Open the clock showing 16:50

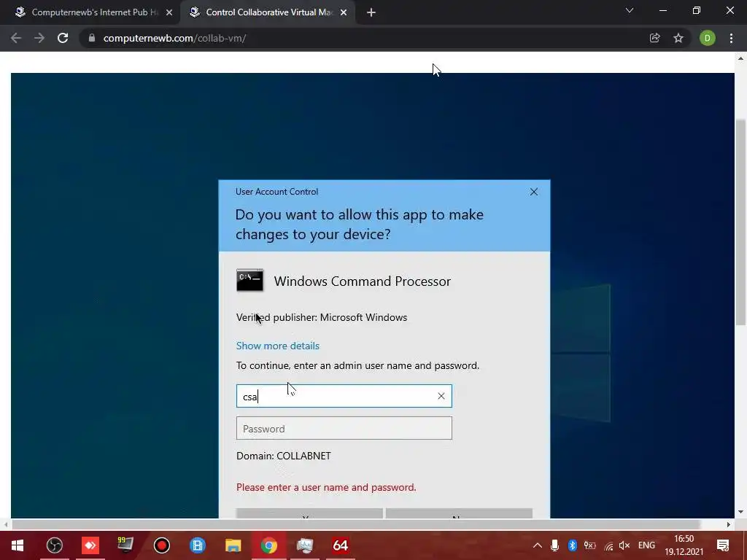tap(684, 545)
